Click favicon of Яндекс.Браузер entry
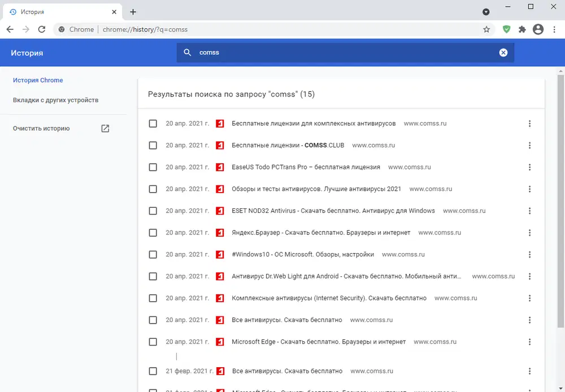 pos(220,233)
